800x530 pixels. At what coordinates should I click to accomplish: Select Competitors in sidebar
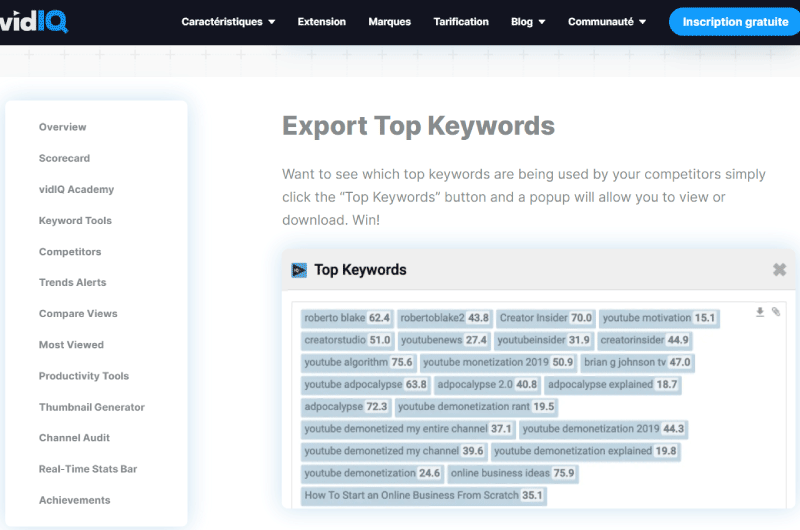point(70,251)
